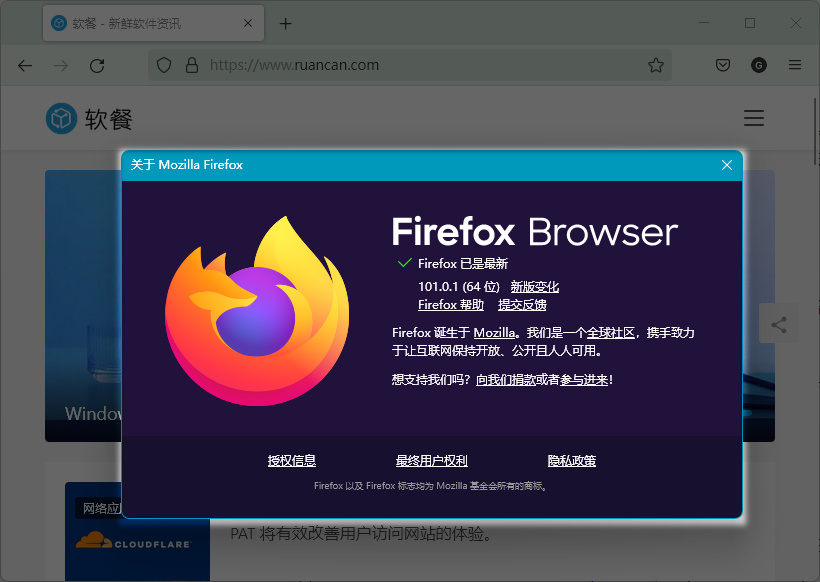Open the Firefox hamburger application menu
The image size is (820, 582).
click(x=794, y=65)
